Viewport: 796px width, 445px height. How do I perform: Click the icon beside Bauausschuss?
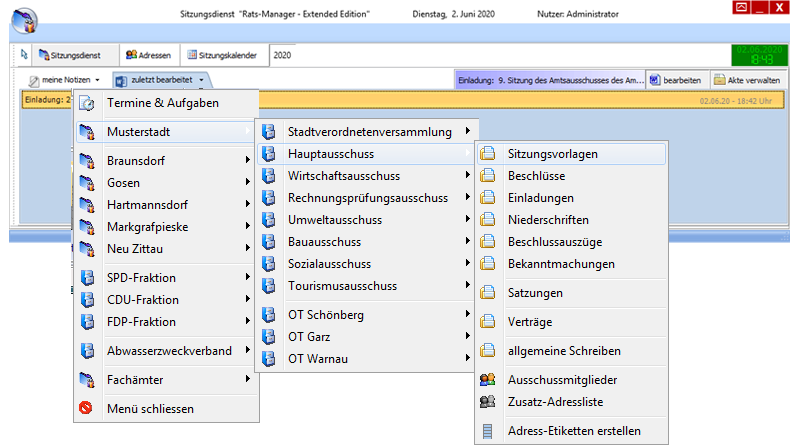point(269,242)
